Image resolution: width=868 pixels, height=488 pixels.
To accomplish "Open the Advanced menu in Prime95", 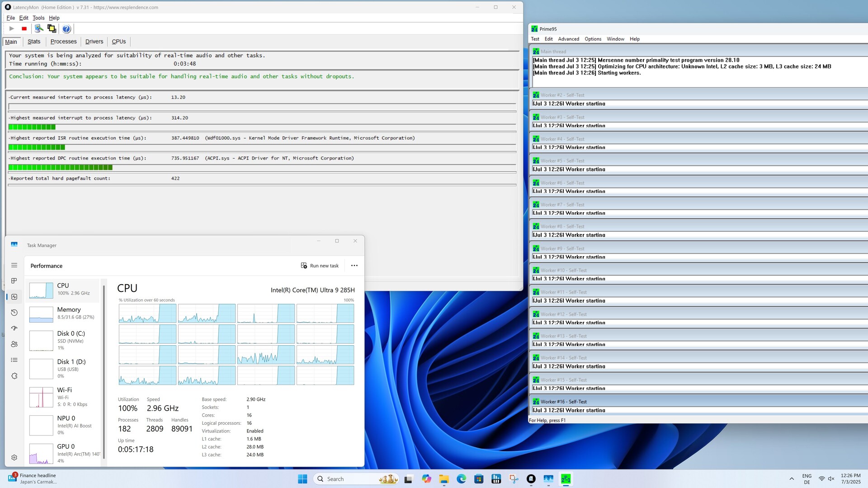I will point(568,39).
